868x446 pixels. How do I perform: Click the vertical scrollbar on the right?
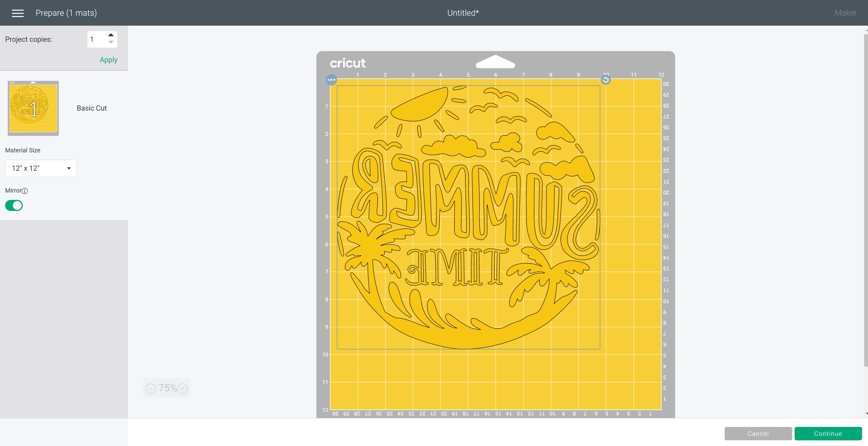(x=866, y=202)
